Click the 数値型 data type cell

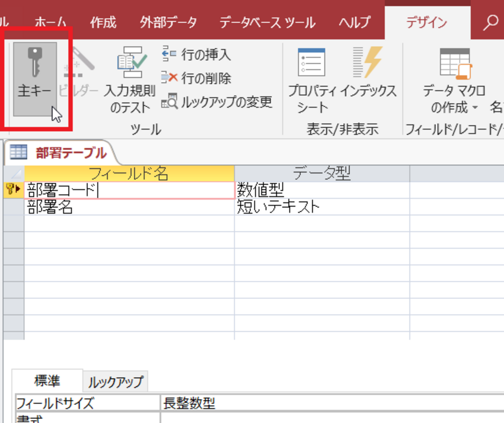coord(322,190)
